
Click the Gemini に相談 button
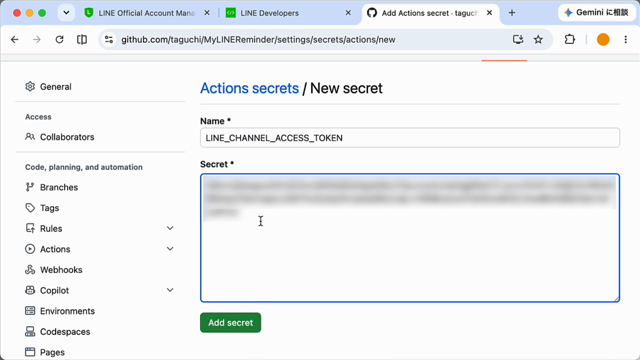(597, 13)
